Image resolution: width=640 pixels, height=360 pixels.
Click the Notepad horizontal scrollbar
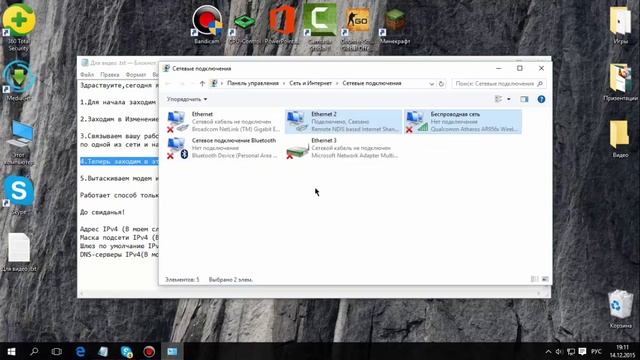click(x=313, y=293)
